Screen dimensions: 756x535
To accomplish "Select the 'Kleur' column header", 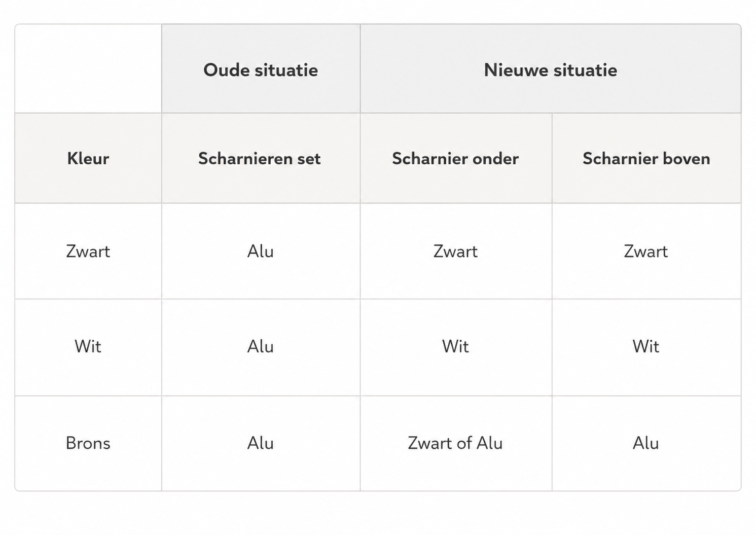I will click(x=88, y=158).
